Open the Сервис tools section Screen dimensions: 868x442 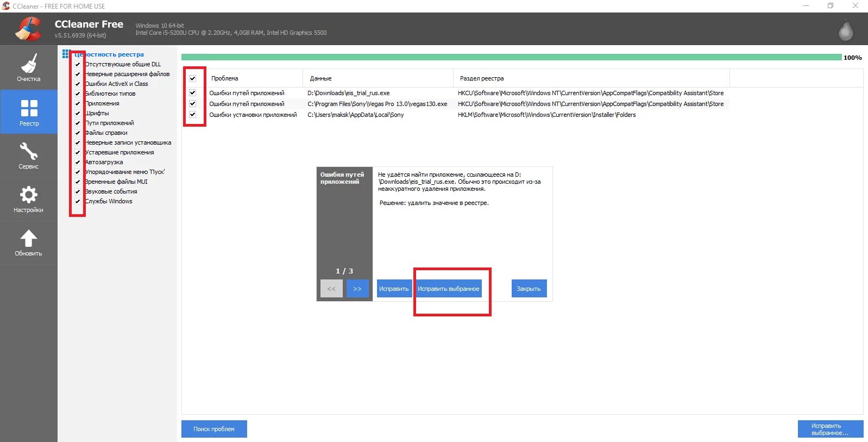point(29,155)
